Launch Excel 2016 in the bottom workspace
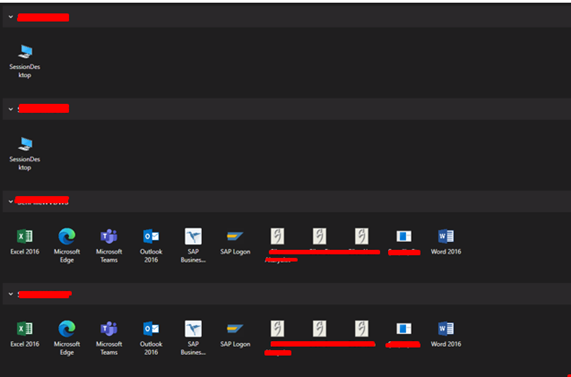 click(x=25, y=334)
